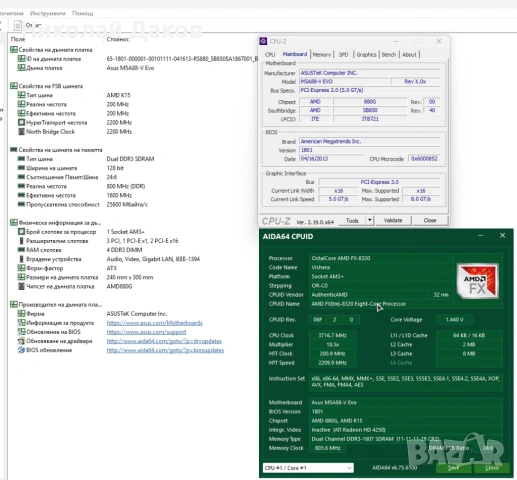This screenshot has width=517, height=480.
Task: Click the '3716.7 MHz' CPU Clock value
Action: [332, 335]
